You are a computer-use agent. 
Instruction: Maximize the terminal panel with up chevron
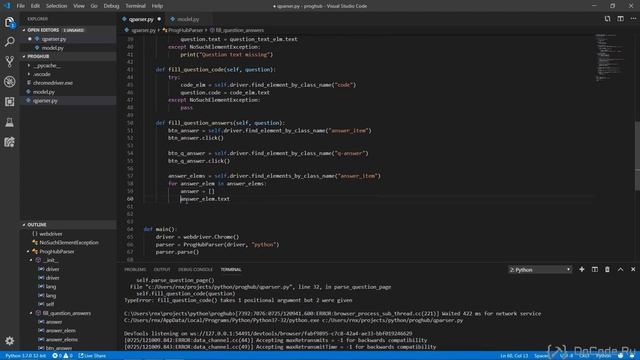[x=620, y=269]
